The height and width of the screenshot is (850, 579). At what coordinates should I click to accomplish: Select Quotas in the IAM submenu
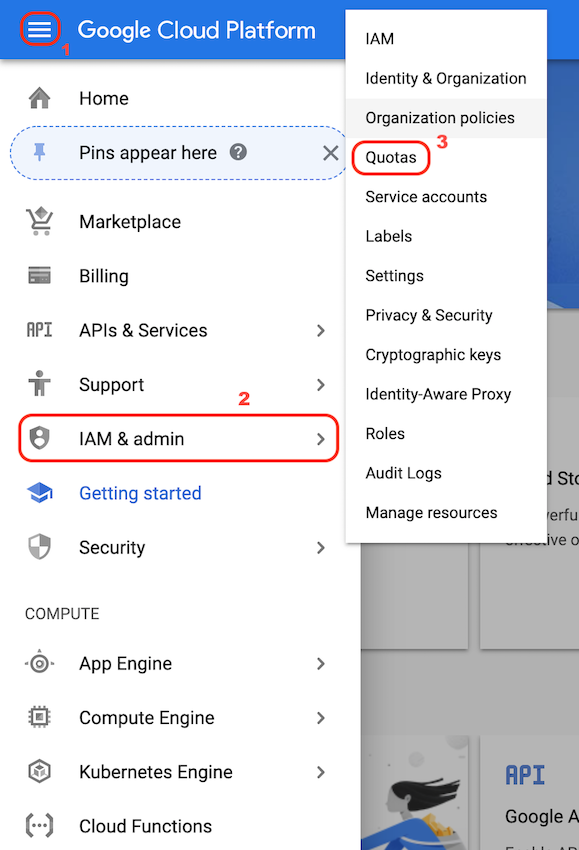tap(390, 157)
